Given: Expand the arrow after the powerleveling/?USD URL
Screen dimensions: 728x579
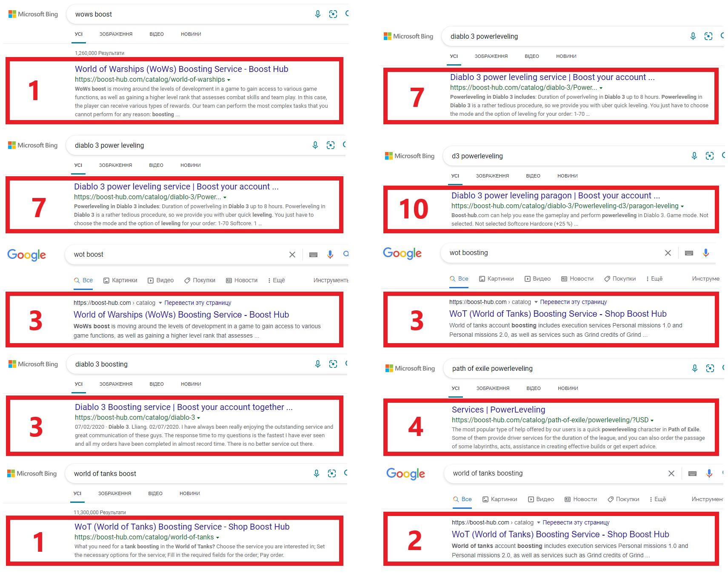Looking at the screenshot, I should 652,421.
